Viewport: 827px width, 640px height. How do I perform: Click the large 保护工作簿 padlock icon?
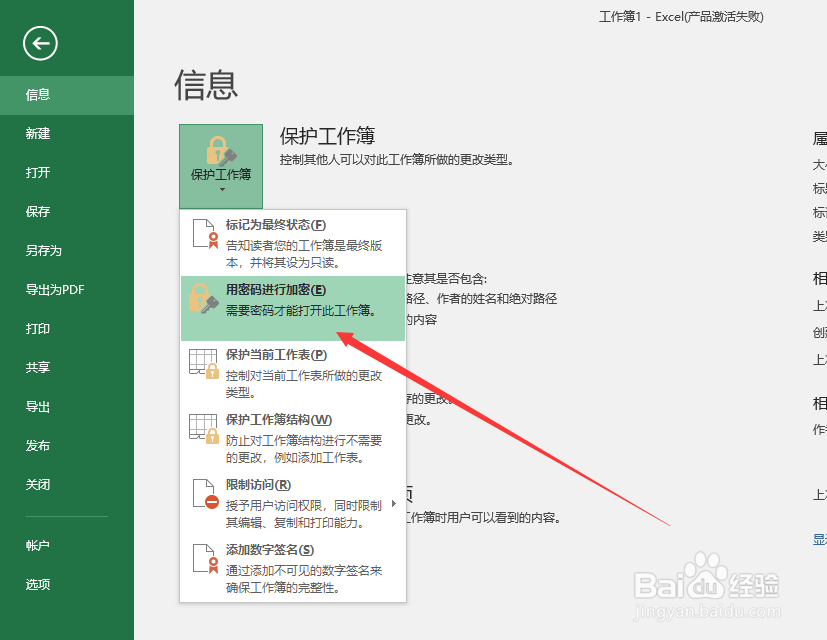[220, 152]
